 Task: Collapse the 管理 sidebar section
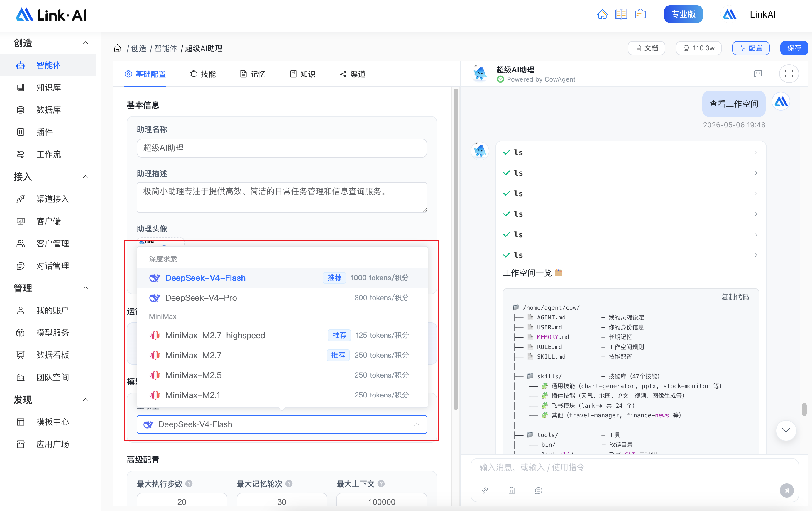86,288
